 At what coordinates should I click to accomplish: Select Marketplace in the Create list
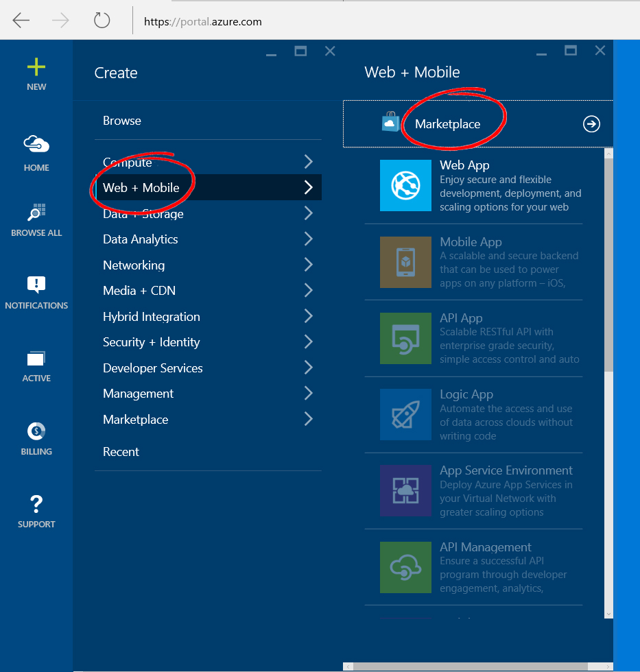(x=135, y=420)
